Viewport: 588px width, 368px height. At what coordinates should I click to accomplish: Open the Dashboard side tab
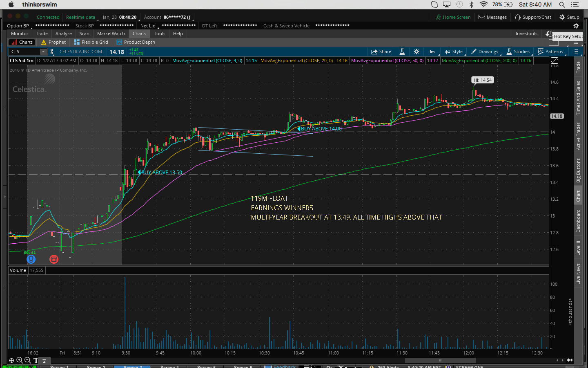[x=578, y=221]
